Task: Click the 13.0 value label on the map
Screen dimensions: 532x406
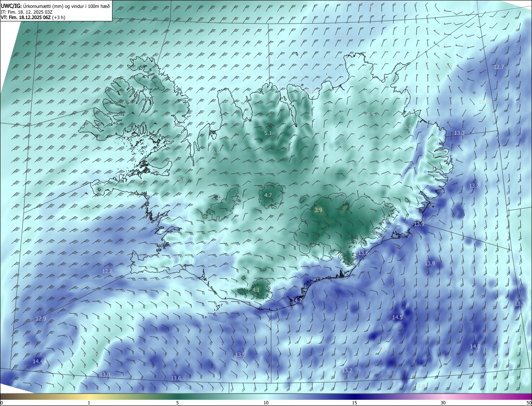Action: tap(105, 374)
